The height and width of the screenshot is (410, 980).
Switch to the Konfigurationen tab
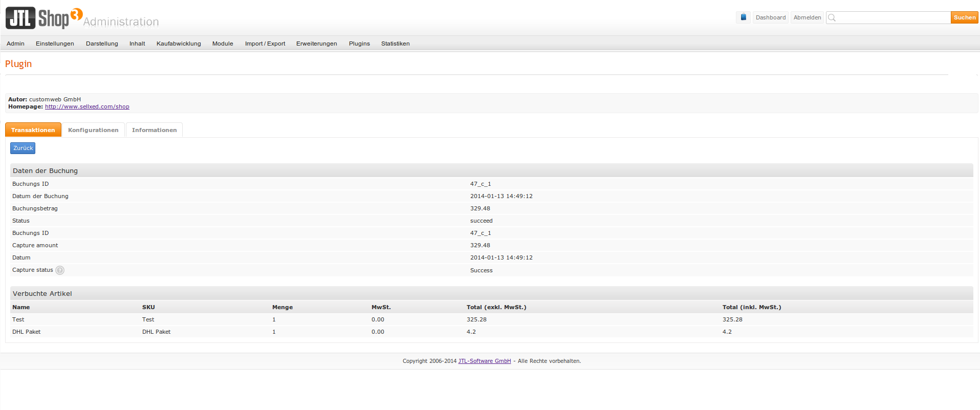pos(93,130)
